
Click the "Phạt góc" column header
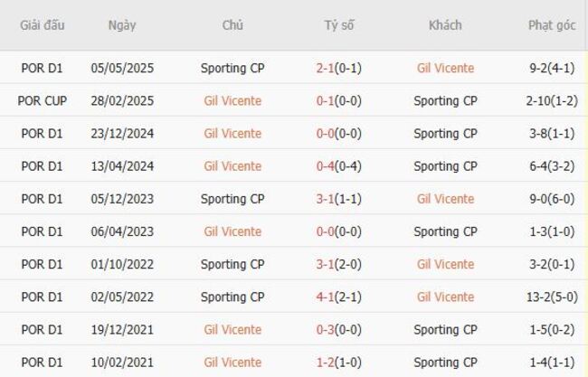(552, 25)
